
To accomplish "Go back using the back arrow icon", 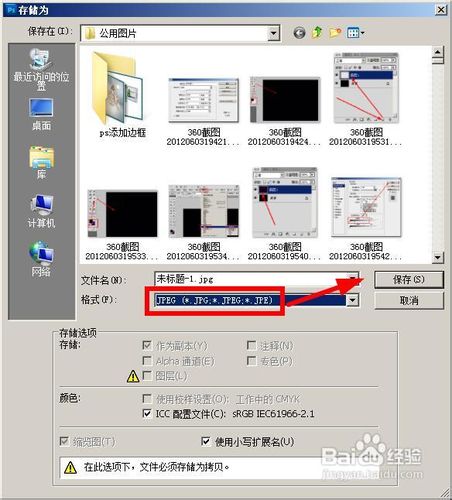I will pyautogui.click(x=299, y=33).
